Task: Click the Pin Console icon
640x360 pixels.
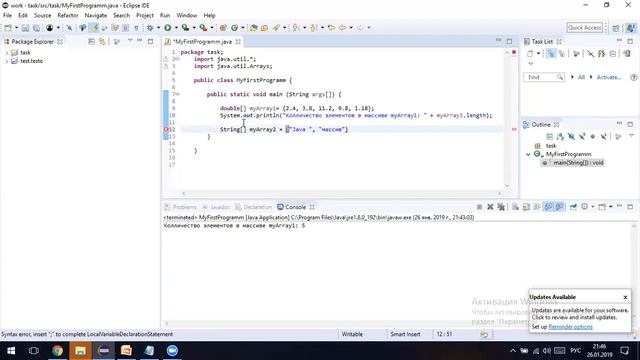Action: point(573,207)
